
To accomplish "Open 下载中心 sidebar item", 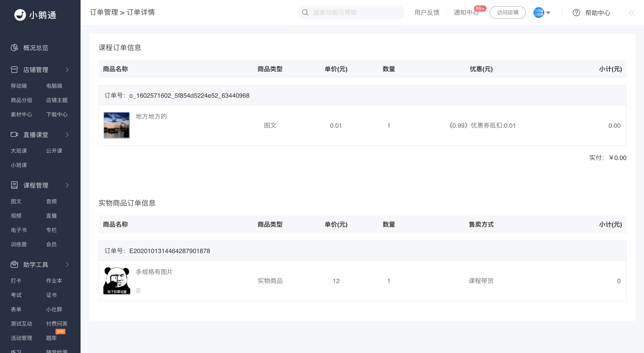I will click(57, 114).
